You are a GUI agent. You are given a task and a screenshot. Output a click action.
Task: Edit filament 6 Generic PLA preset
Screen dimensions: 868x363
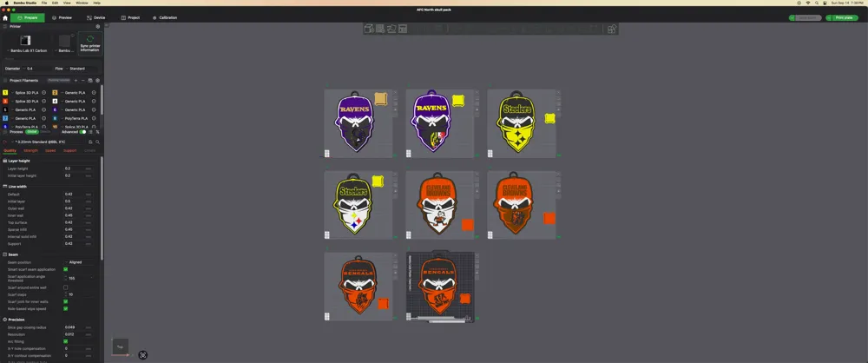coord(94,109)
